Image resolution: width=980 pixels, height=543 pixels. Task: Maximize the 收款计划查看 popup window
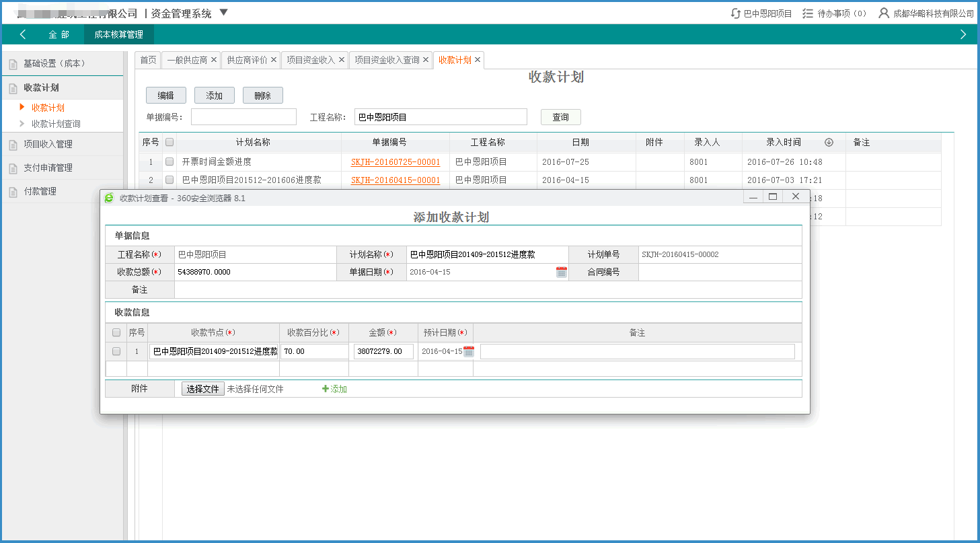pyautogui.click(x=773, y=196)
